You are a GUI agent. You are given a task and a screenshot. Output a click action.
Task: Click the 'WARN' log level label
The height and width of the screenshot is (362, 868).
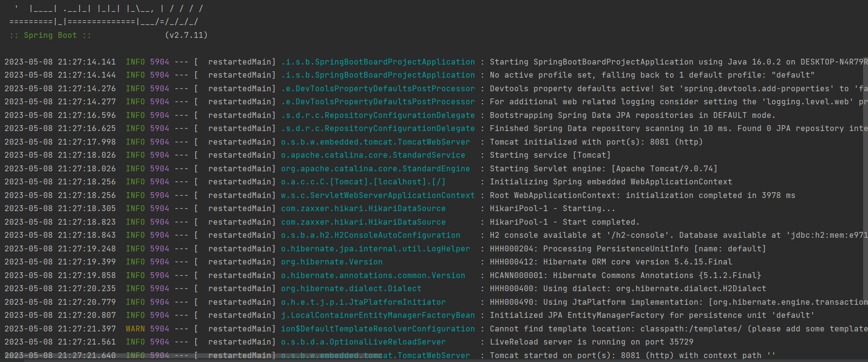[x=135, y=329]
